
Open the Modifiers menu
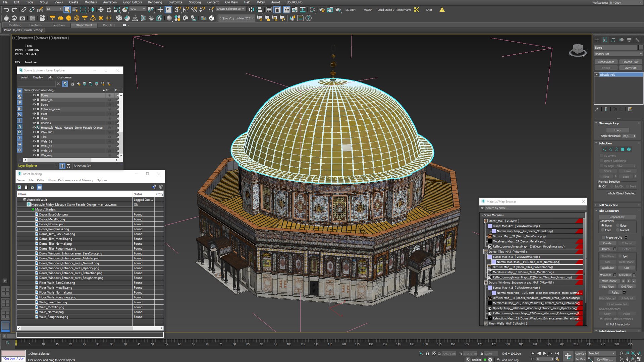point(91,2)
